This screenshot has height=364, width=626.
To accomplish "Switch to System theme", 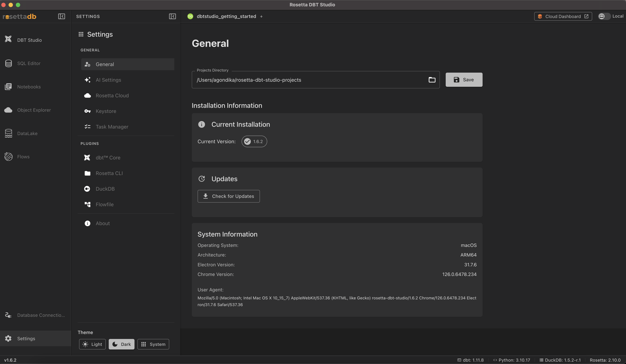I will pyautogui.click(x=153, y=344).
